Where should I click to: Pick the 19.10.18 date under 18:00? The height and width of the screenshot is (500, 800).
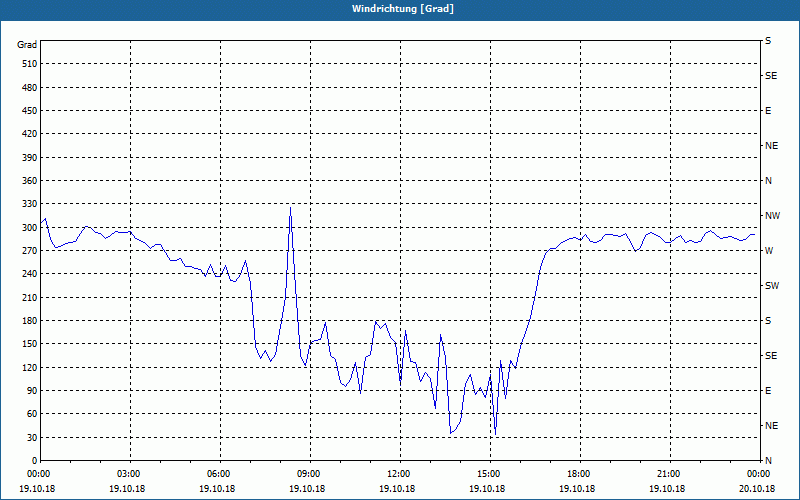tap(577, 488)
